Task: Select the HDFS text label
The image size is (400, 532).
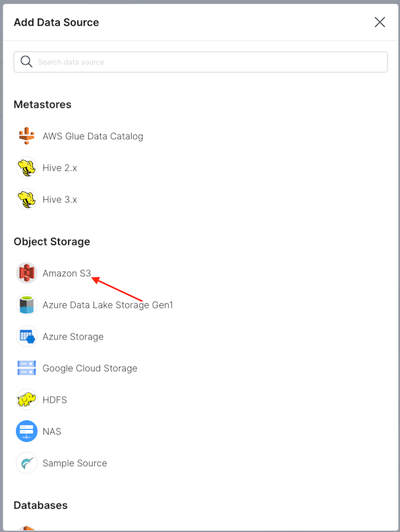Action: point(55,400)
